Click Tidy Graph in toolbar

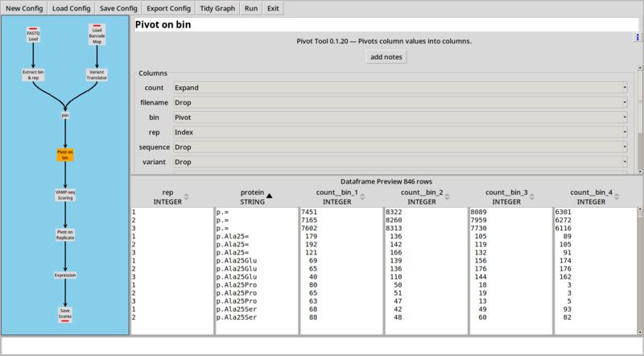tap(217, 8)
